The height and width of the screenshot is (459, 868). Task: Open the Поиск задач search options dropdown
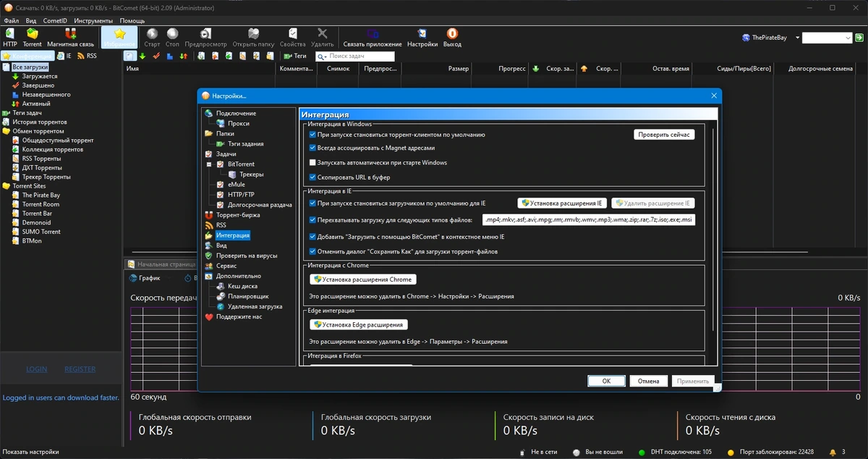323,56
